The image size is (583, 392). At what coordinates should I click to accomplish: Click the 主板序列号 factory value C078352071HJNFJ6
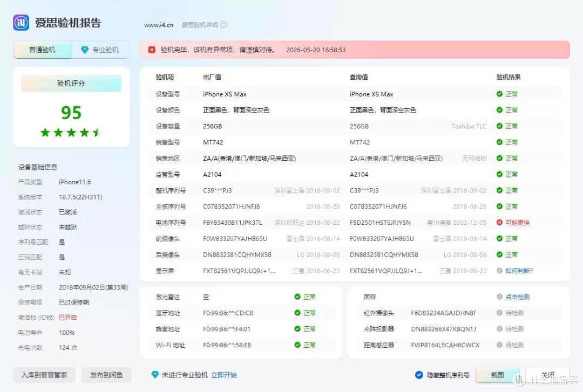click(231, 207)
